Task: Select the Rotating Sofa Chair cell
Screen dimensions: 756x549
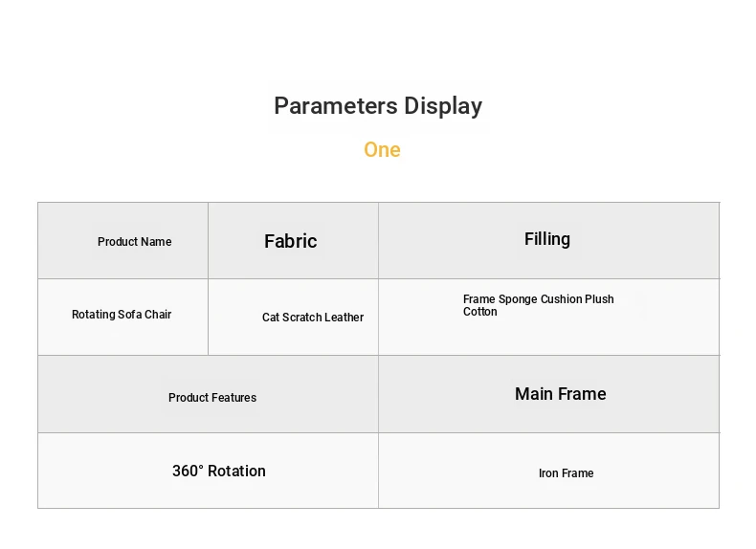Action: 122,318
